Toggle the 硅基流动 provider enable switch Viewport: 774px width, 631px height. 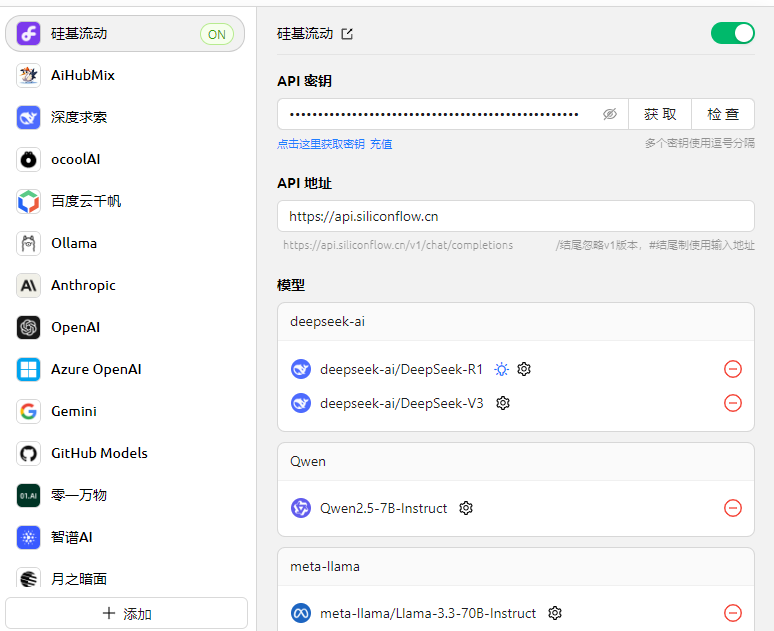coord(733,34)
